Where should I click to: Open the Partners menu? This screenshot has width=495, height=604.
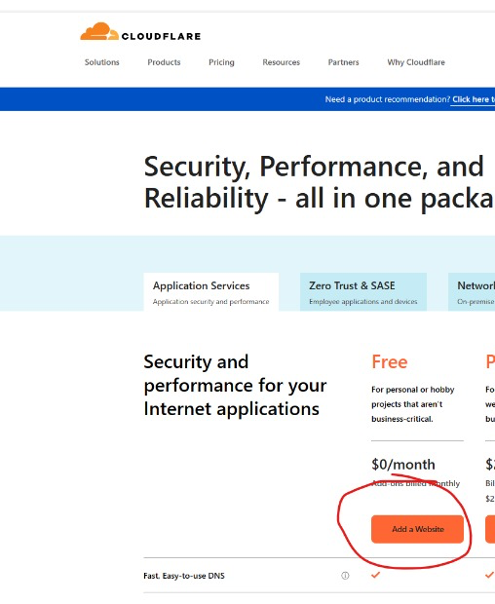(x=344, y=62)
